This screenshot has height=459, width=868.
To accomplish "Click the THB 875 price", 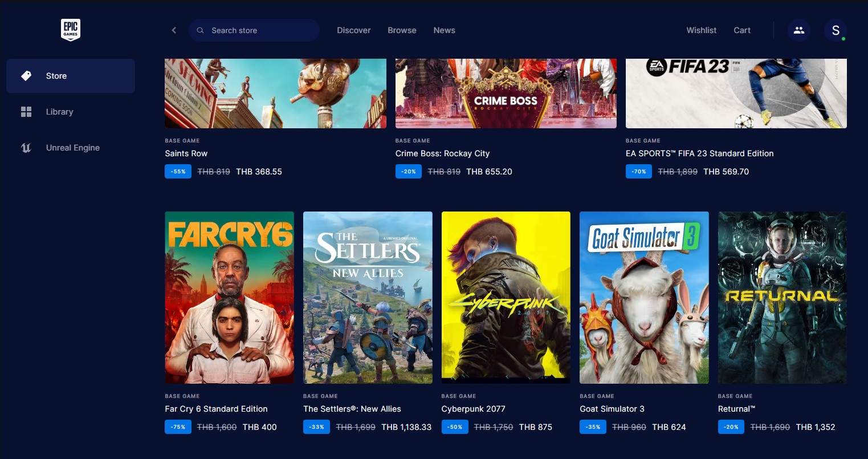I will tap(536, 427).
